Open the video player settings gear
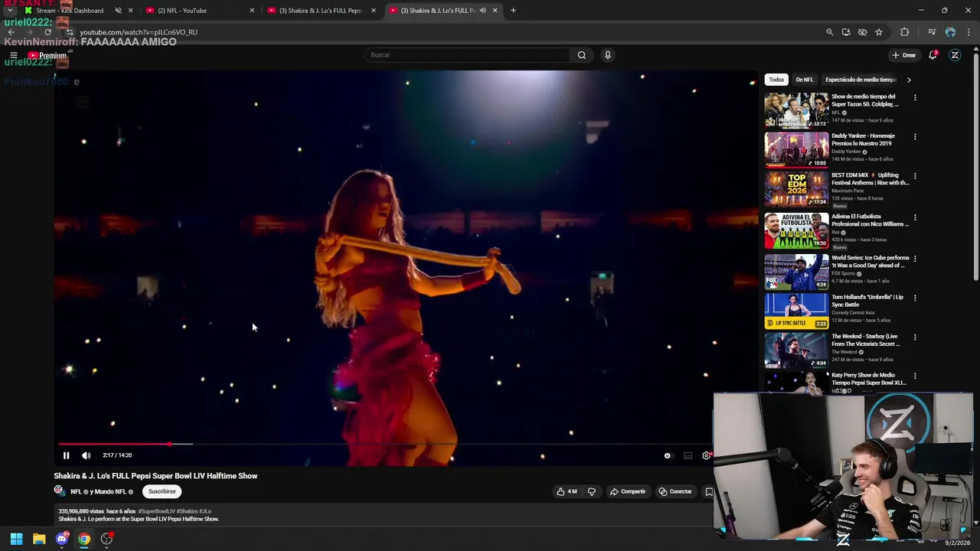The height and width of the screenshot is (551, 980). pyautogui.click(x=706, y=455)
